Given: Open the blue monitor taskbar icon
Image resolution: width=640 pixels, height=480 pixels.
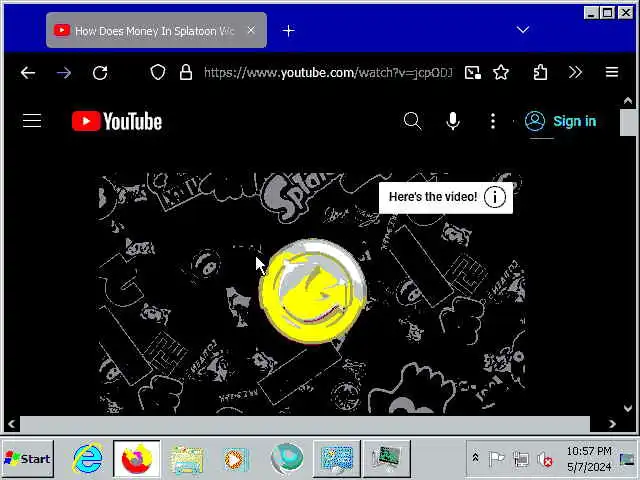Looking at the screenshot, I should tap(337, 458).
